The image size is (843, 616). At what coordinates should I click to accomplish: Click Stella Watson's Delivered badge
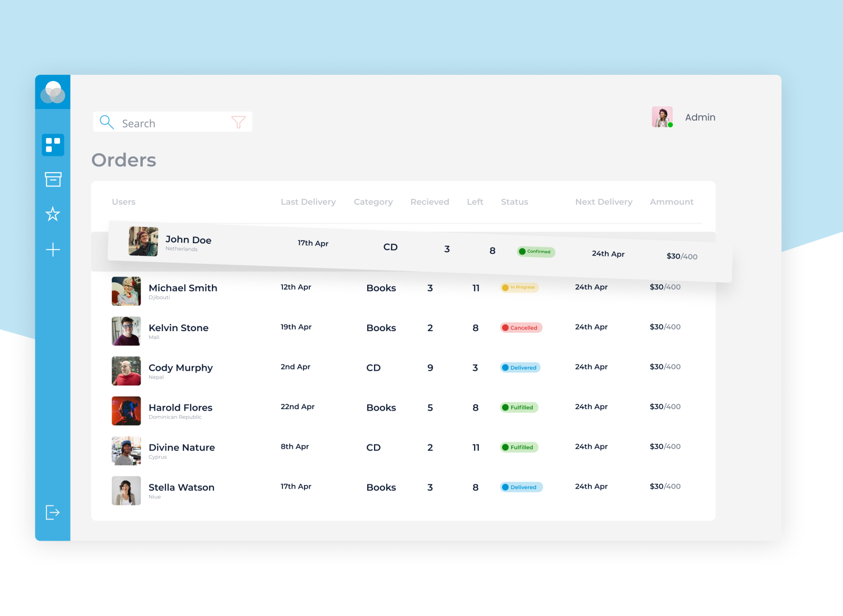[x=521, y=487]
